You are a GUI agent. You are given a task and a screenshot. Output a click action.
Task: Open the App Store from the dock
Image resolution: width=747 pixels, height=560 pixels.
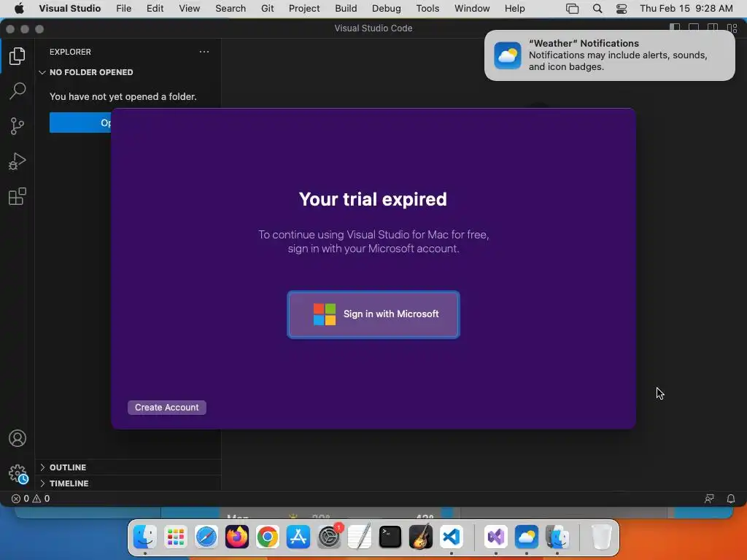click(x=298, y=537)
